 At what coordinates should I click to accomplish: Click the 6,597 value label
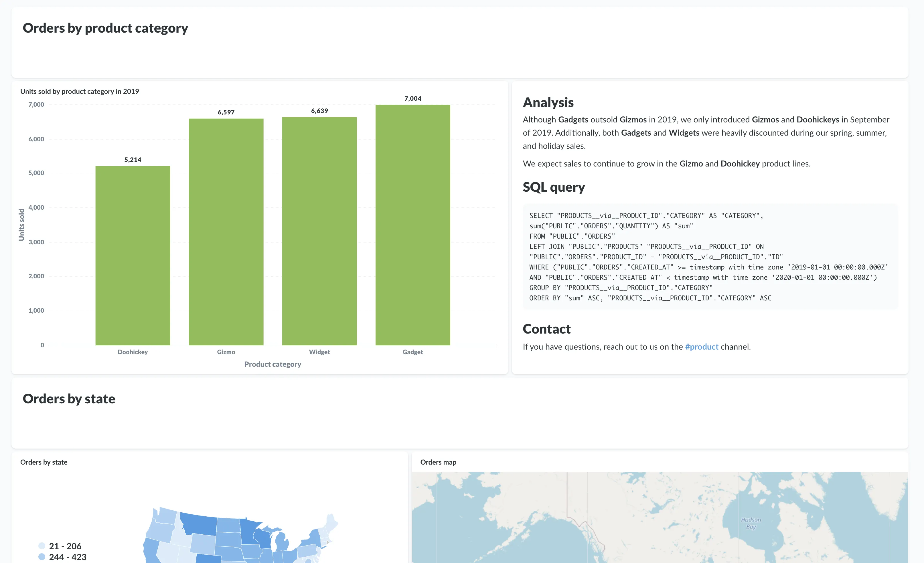(226, 112)
